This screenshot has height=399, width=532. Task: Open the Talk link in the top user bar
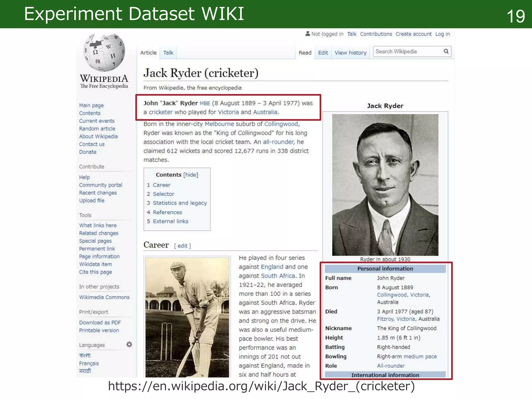[x=352, y=34]
